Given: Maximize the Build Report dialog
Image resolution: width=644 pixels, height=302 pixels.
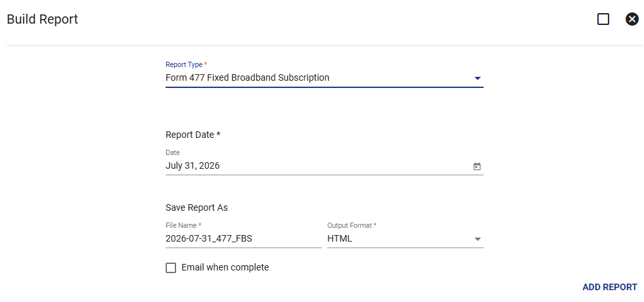Looking at the screenshot, I should pos(603,19).
